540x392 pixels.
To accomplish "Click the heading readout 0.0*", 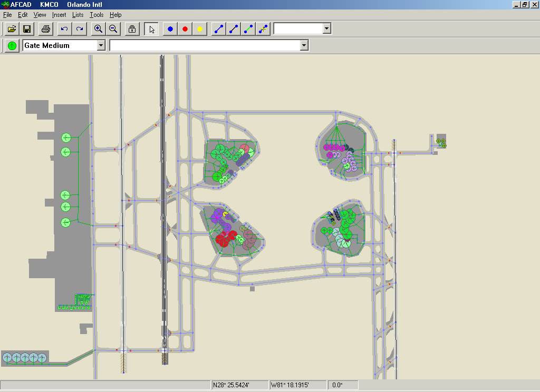I will (x=343, y=385).
